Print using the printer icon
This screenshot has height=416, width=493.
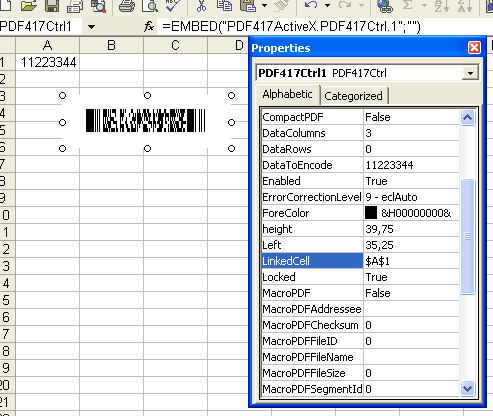[x=127, y=6]
